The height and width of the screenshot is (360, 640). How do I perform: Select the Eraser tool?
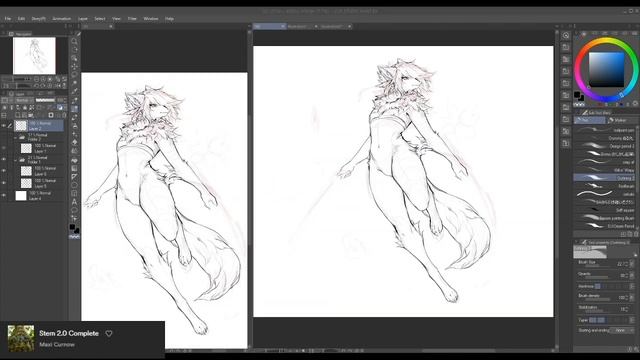point(74,143)
